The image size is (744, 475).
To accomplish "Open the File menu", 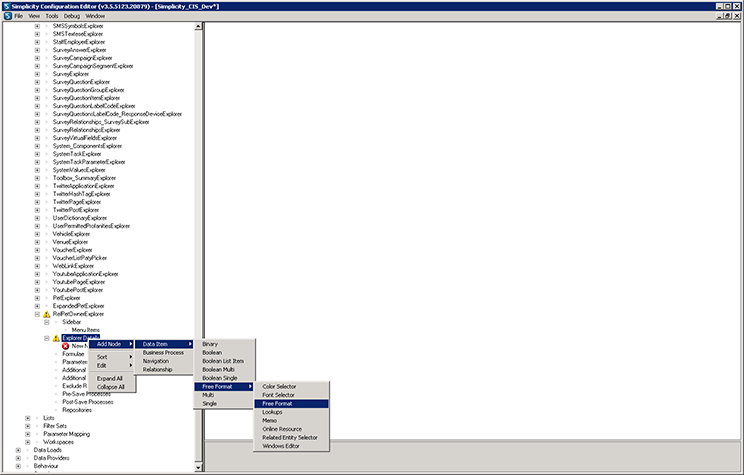I will pyautogui.click(x=19, y=16).
